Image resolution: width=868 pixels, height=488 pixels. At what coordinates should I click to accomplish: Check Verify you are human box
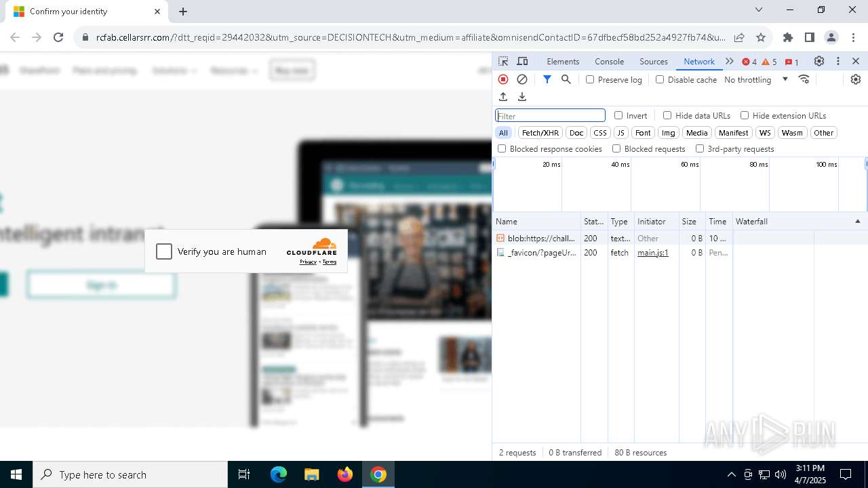click(x=164, y=251)
